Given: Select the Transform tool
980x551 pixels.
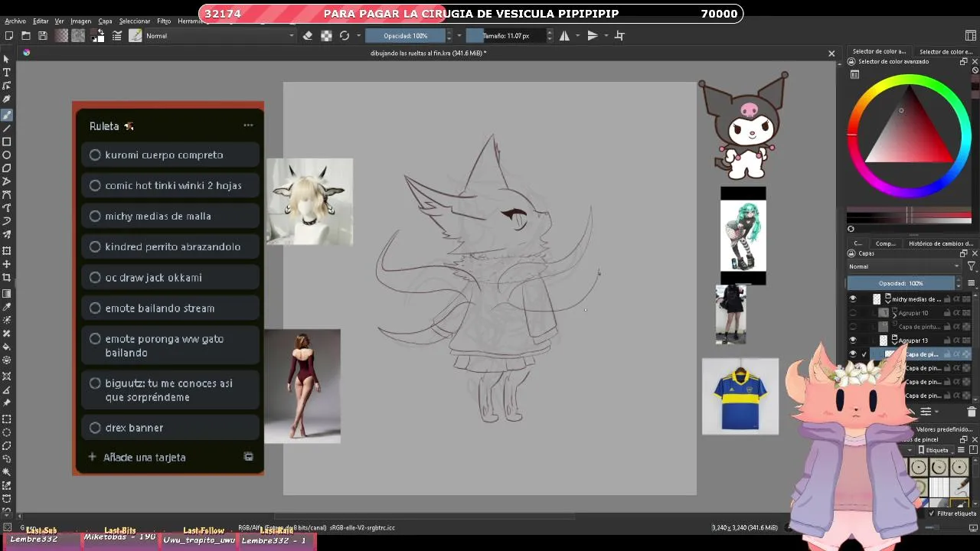Looking at the screenshot, I should [x=7, y=250].
